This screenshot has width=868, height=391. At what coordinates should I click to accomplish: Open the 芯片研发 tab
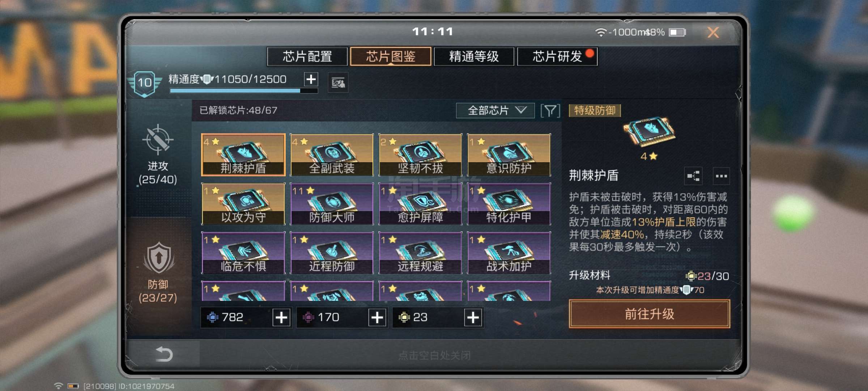coord(557,56)
